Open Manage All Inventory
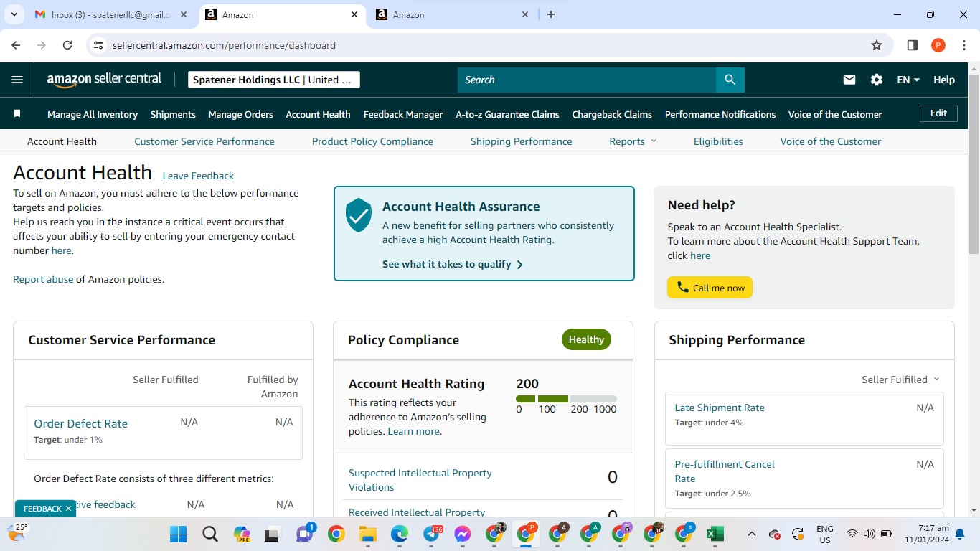Viewport: 980px width, 551px height. pos(93,114)
